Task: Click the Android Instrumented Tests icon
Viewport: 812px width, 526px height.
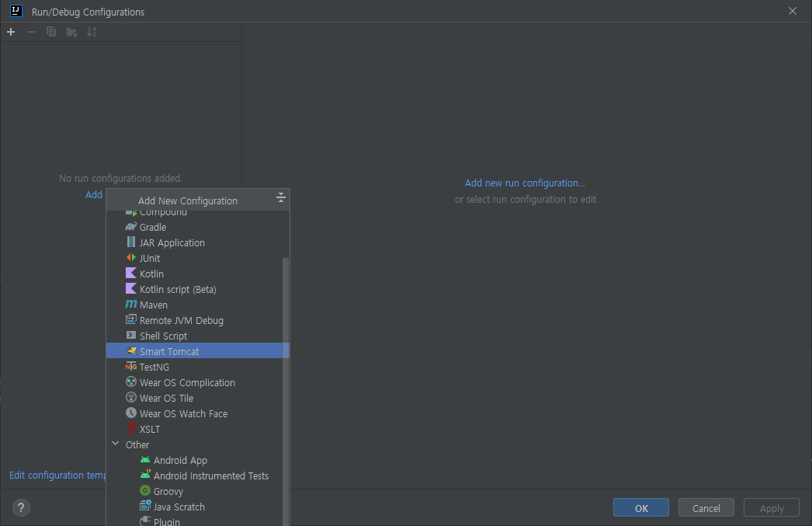Action: (145, 475)
